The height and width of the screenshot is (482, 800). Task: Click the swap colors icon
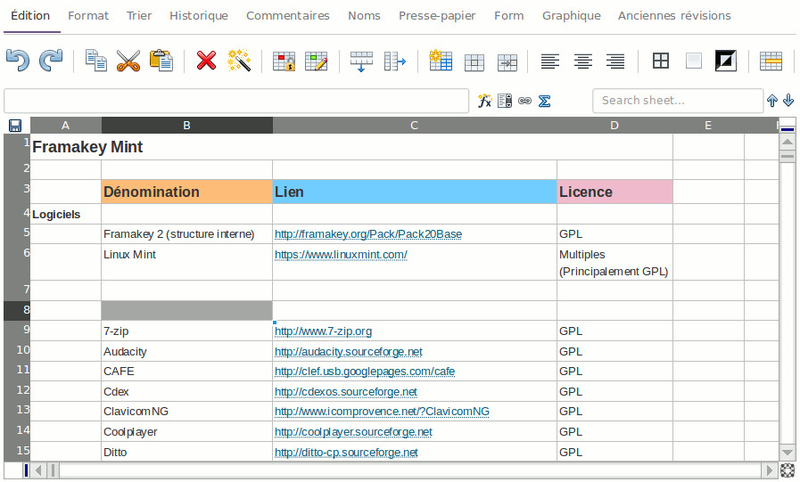pyautogui.click(x=725, y=61)
